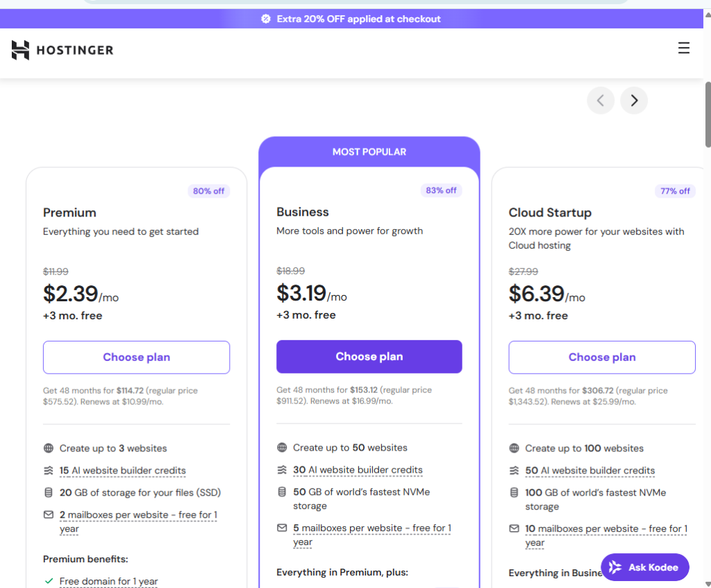Viewport: 711px width, 588px height.
Task: Click the page vertical scrollbar thumb
Action: point(708,115)
